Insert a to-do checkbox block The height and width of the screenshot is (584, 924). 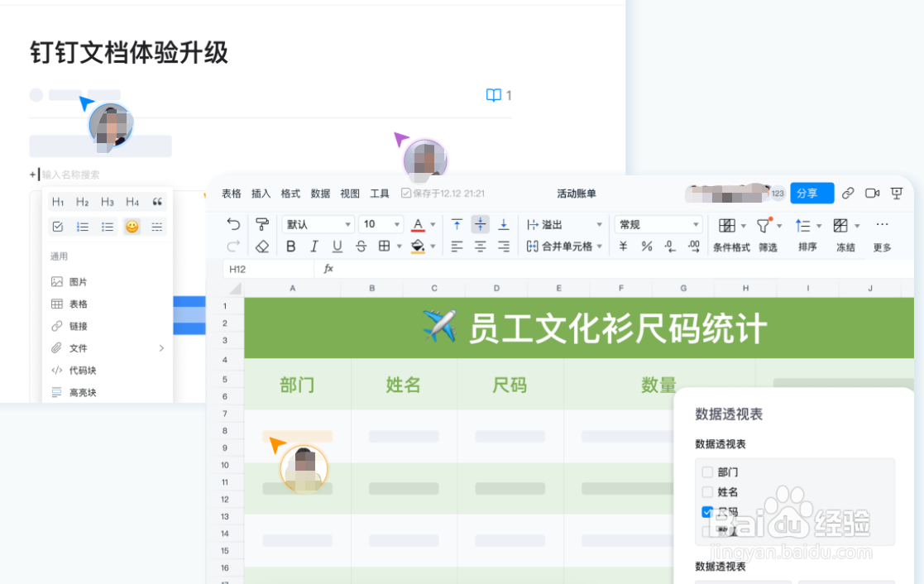pos(58,227)
